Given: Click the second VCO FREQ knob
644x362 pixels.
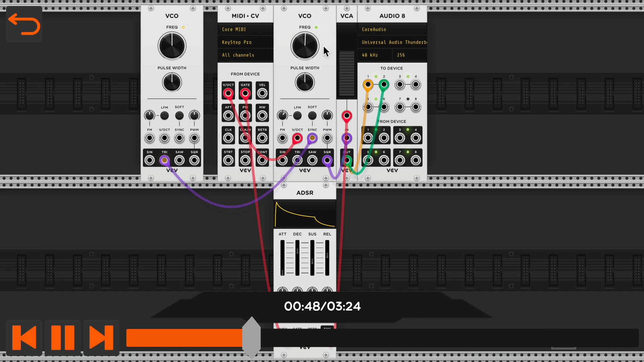Looking at the screenshot, I should pyautogui.click(x=305, y=46).
